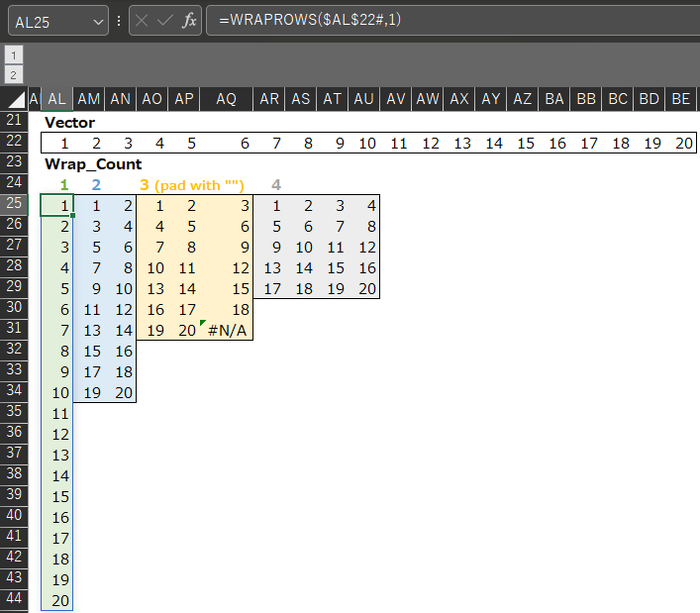Screen dimensions: 700x613
Task: Select column header AX
Action: click(459, 99)
